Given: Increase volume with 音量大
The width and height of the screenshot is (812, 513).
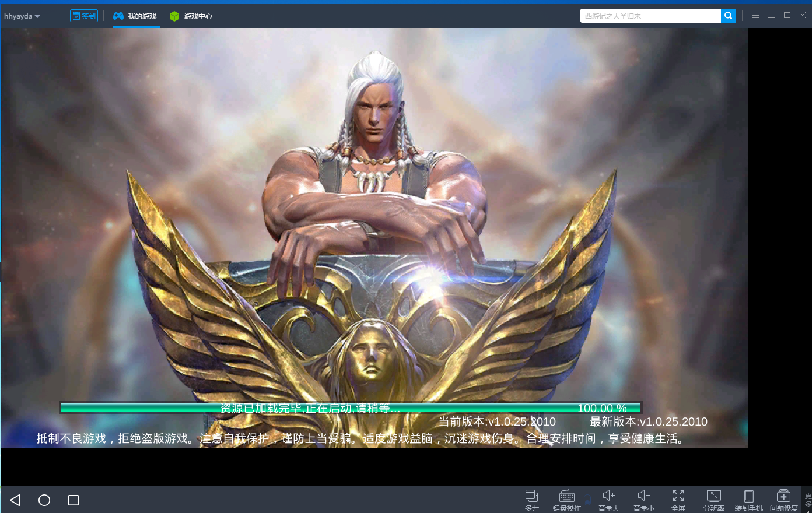Looking at the screenshot, I should 609,500.
